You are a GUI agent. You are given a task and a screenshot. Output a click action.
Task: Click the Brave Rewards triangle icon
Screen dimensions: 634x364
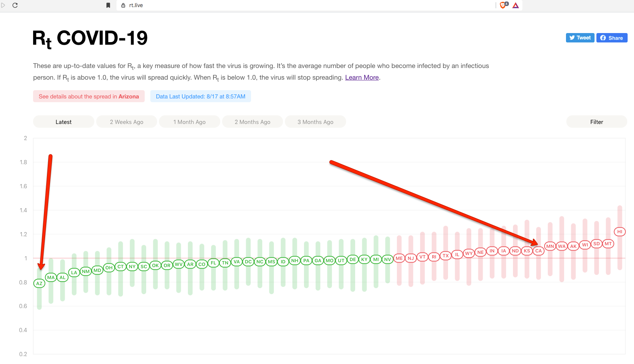516,5
